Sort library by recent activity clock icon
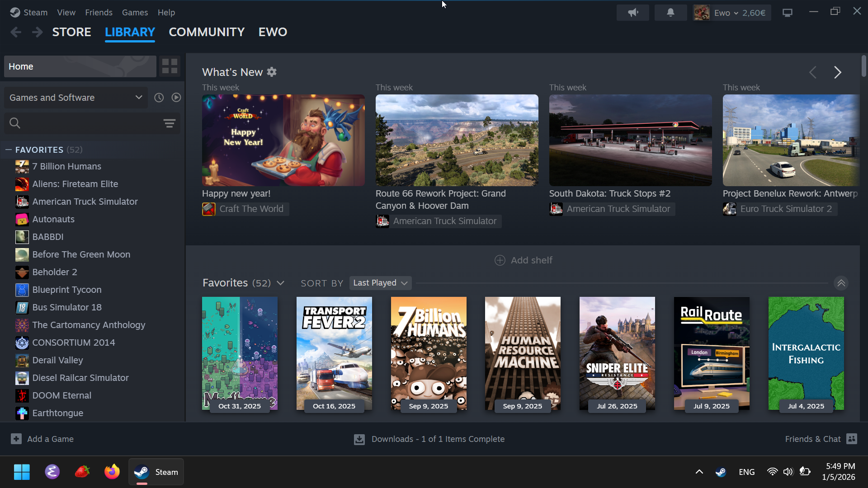Image resolution: width=868 pixels, height=488 pixels. [x=159, y=98]
